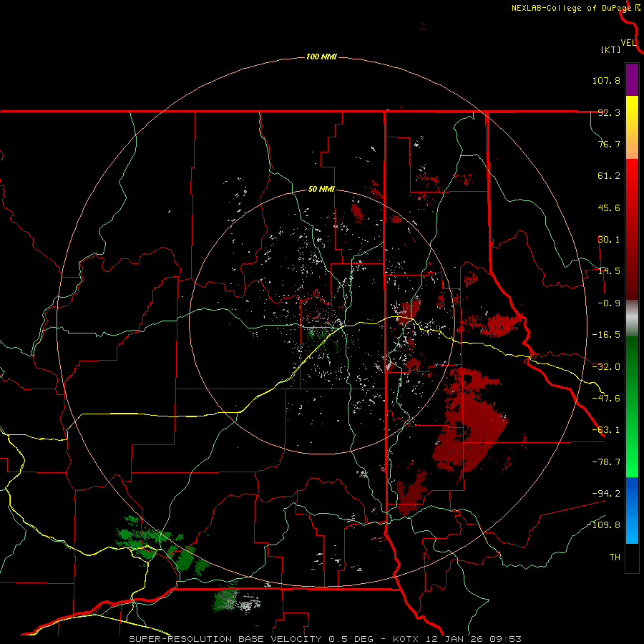The image size is (644, 644).
Task: Click the Super-Resolution Base Velocity caption
Action: [326, 639]
